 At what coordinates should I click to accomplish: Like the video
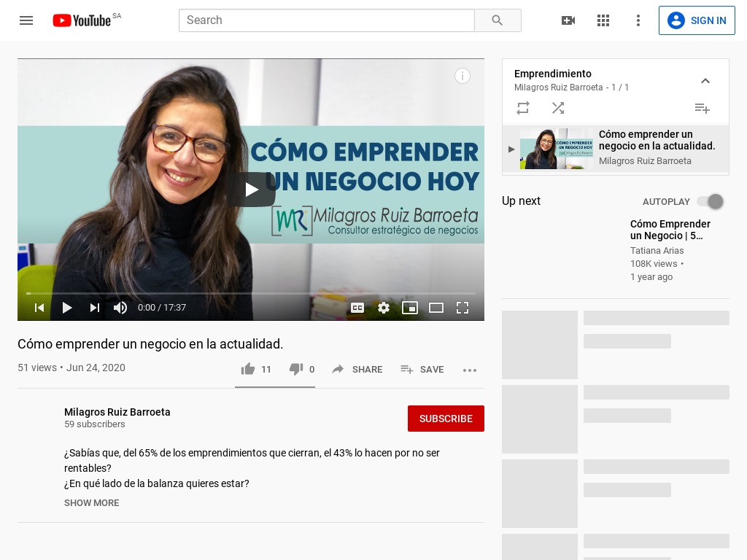(248, 369)
